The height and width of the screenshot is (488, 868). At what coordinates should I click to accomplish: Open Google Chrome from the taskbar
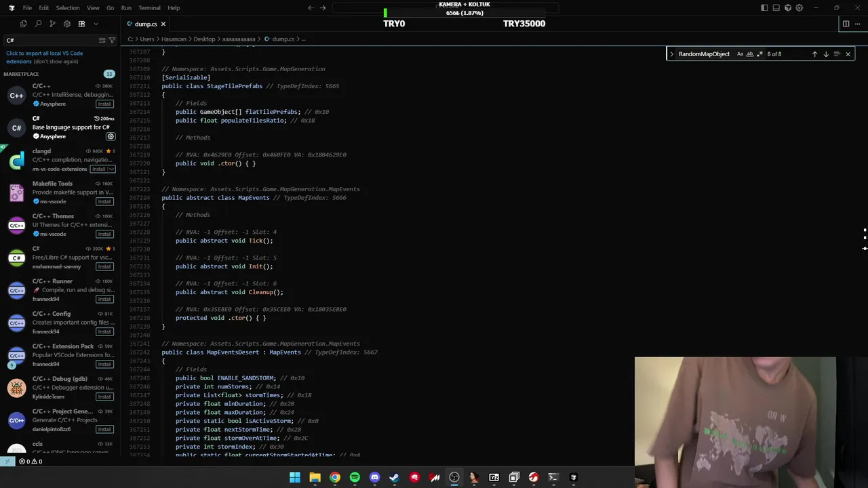click(335, 477)
